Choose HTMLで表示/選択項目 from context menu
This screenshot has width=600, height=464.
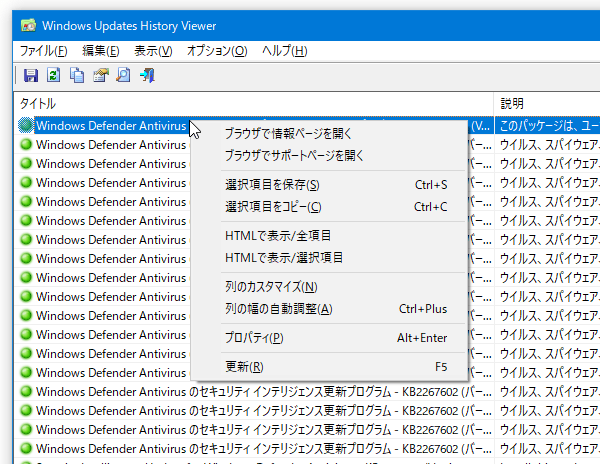click(329, 258)
